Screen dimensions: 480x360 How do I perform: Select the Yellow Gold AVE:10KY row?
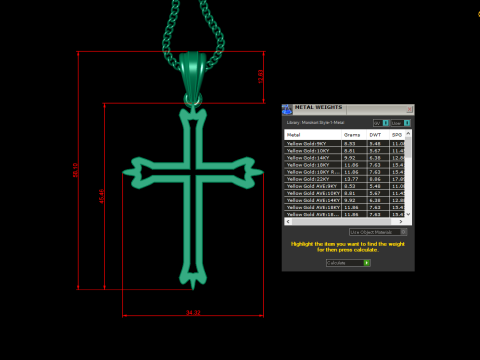point(344,193)
